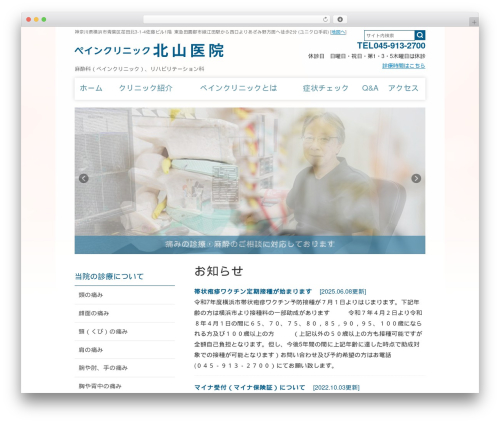Click the [2022.10.03更新] date label
This screenshot has height=423, width=500.
(336, 388)
